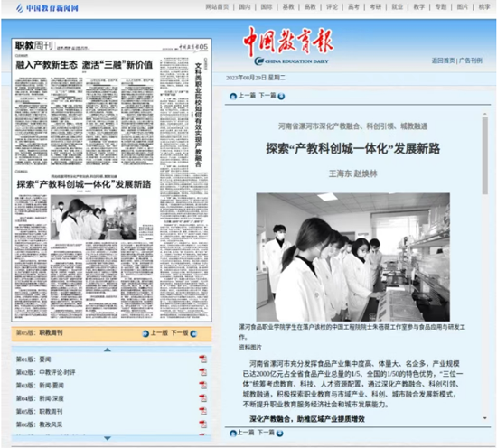Open the 专题 navigation item
Image resolution: width=497 pixels, height=448 pixels.
(x=441, y=6)
